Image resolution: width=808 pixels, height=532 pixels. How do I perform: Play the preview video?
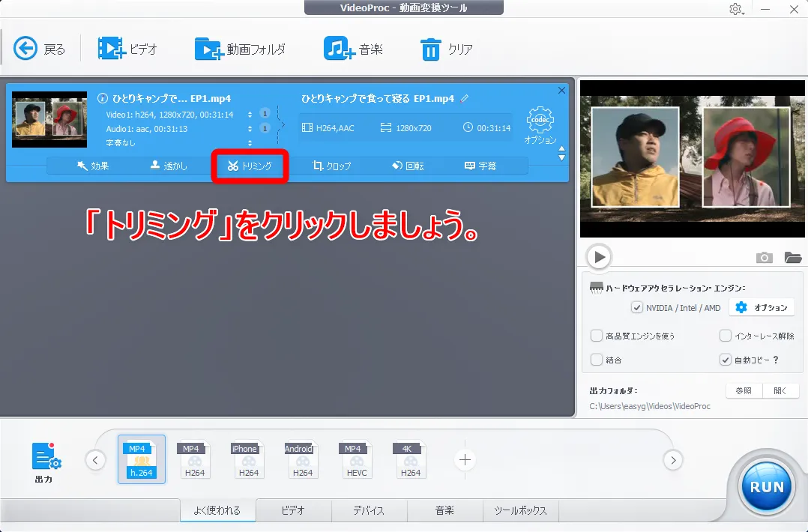tap(599, 256)
